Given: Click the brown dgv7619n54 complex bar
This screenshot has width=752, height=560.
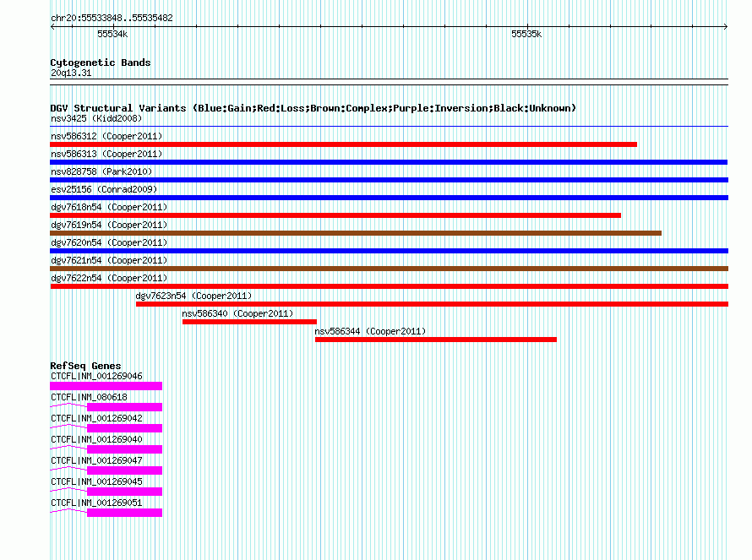Looking at the screenshot, I should [x=356, y=233].
